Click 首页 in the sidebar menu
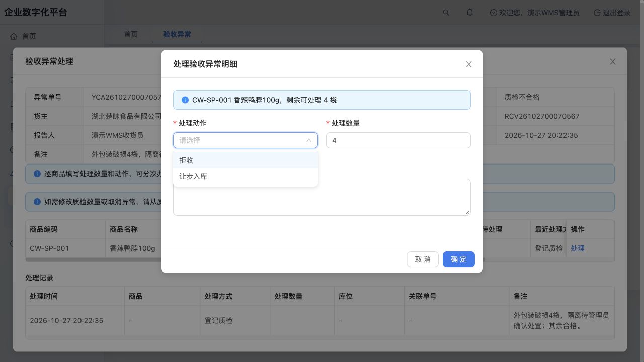The height and width of the screenshot is (362, 644). click(x=29, y=36)
